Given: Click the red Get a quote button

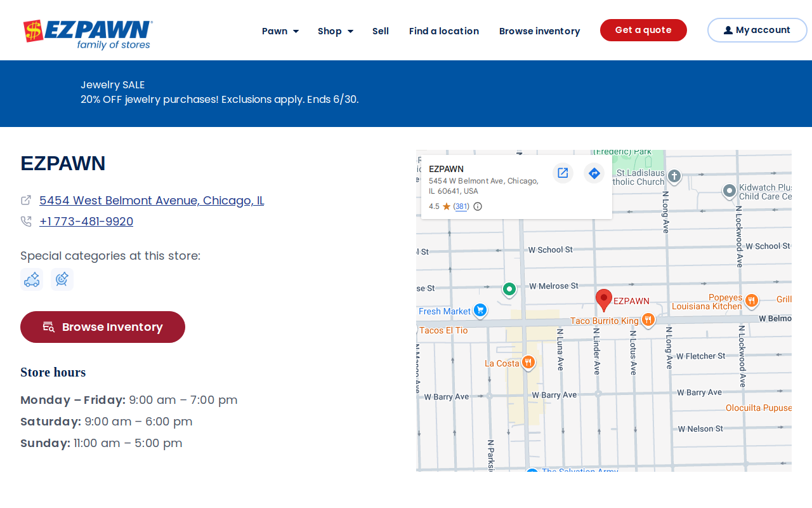Looking at the screenshot, I should tap(643, 30).
